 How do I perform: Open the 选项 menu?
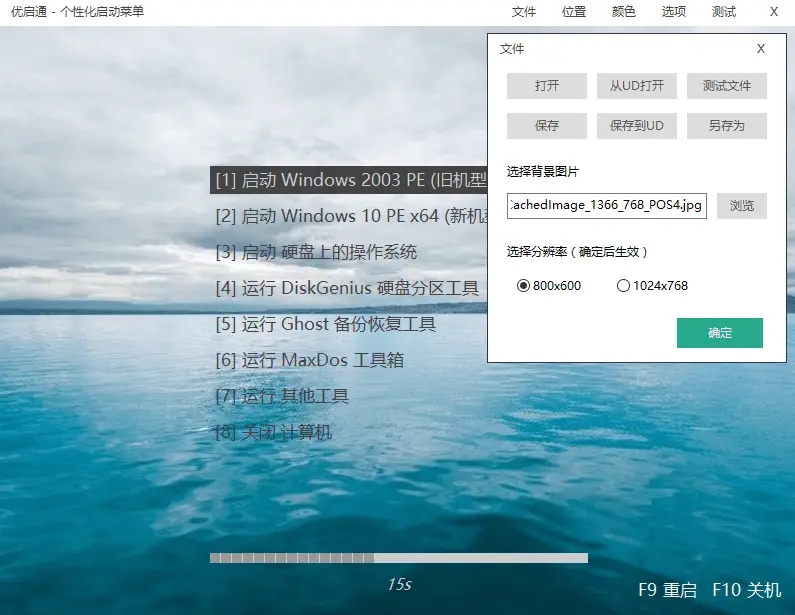tap(674, 12)
